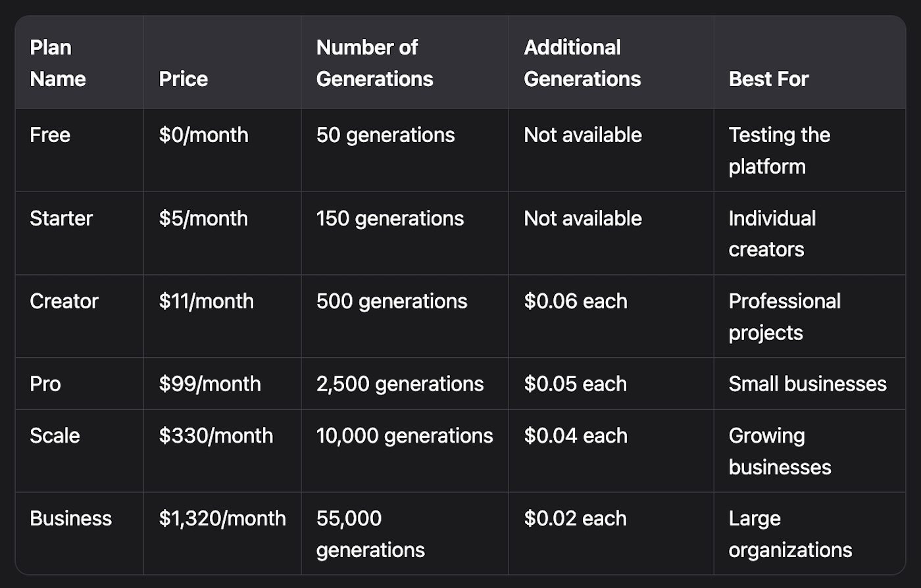
Task: Select the Scale plan name cell
Action: (55, 435)
